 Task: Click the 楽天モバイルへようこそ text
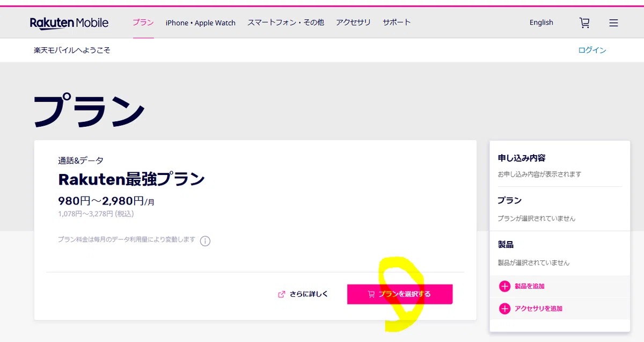coord(72,50)
